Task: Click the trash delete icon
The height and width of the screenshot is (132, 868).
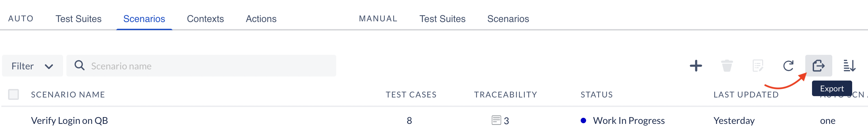Action: (727, 66)
